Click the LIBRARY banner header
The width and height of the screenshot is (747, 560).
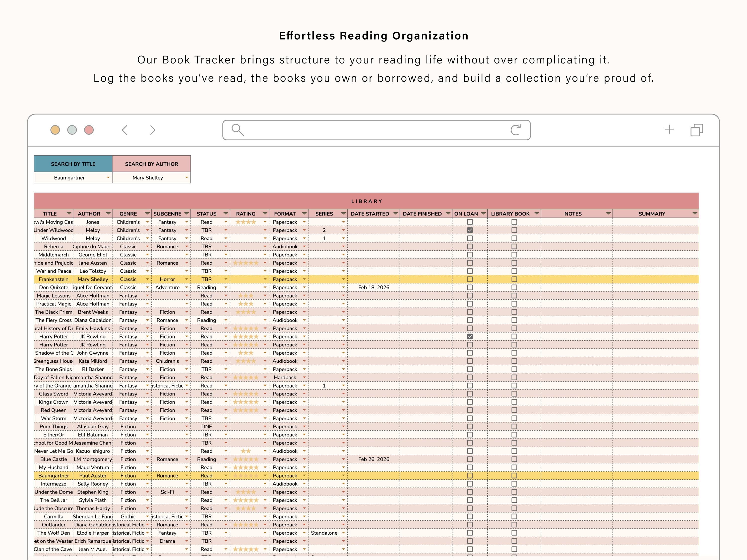pyautogui.click(x=367, y=201)
